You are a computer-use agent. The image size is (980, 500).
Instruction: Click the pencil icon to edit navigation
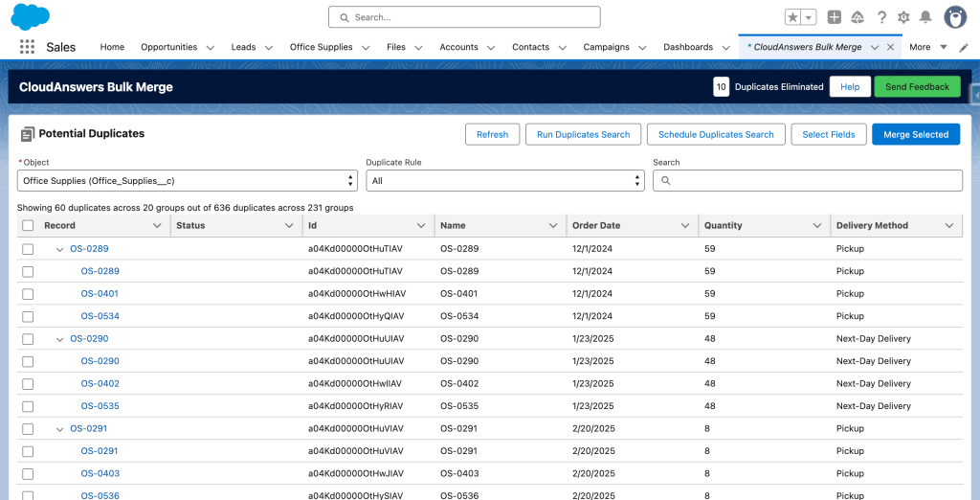click(964, 47)
